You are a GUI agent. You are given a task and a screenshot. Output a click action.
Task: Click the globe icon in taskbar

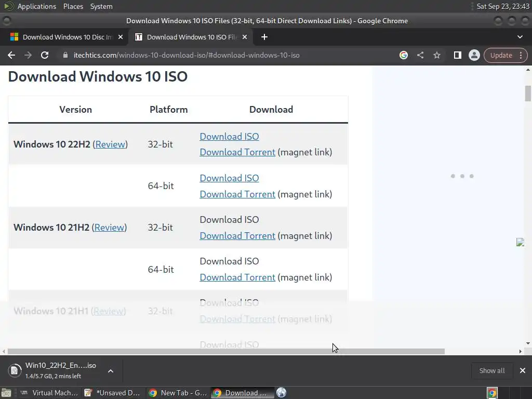[x=281, y=393]
